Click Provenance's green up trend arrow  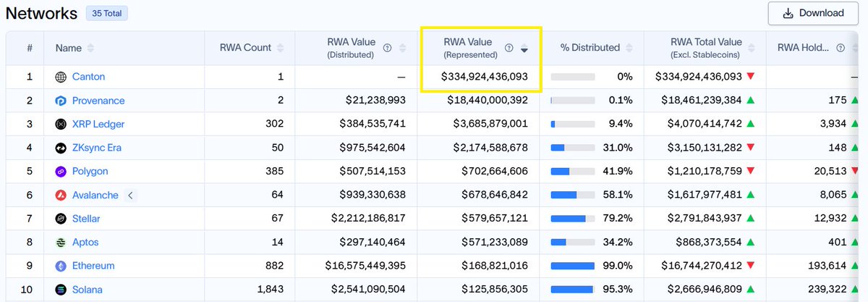[751, 101]
